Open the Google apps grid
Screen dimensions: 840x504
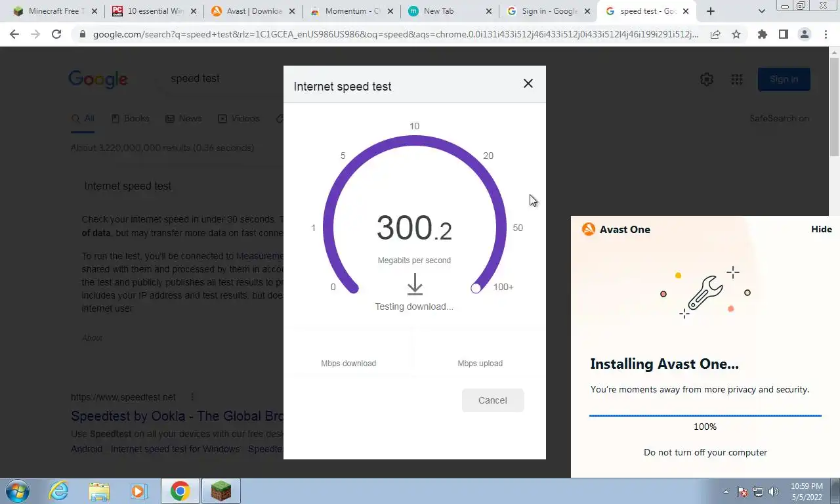737,79
